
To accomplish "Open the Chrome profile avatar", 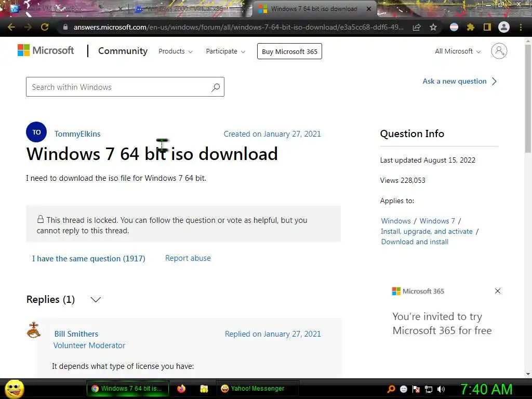I will [x=504, y=27].
